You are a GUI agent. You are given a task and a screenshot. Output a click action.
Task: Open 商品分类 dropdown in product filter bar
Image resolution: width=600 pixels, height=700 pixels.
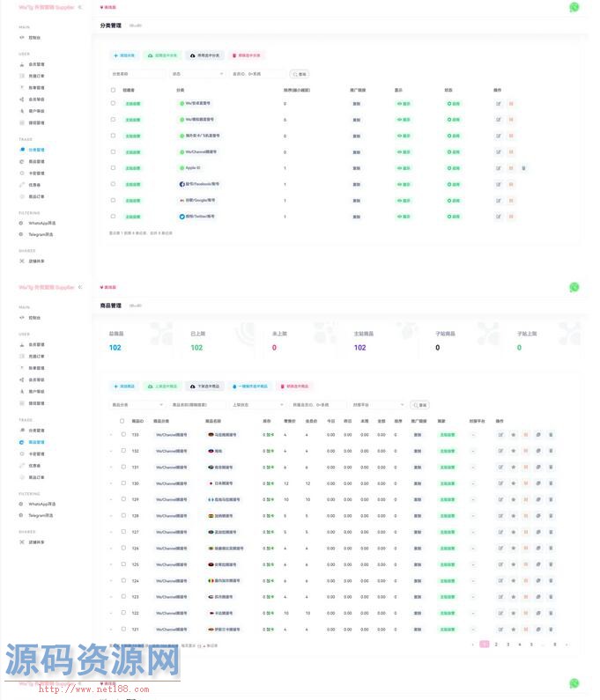click(x=137, y=405)
